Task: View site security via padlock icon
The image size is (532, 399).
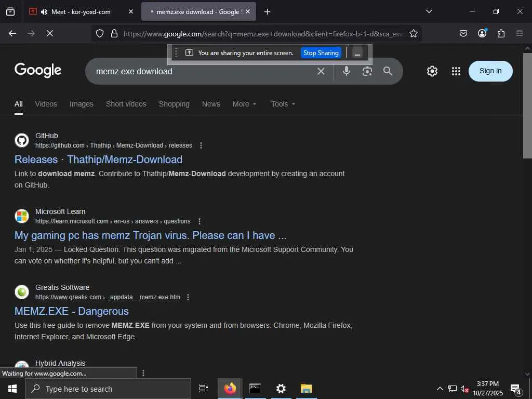Action: pyautogui.click(x=114, y=33)
